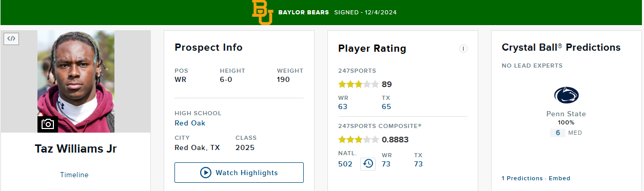Open 247Sports WR position rank 63
Image resolution: width=644 pixels, height=191 pixels.
pos(343,107)
